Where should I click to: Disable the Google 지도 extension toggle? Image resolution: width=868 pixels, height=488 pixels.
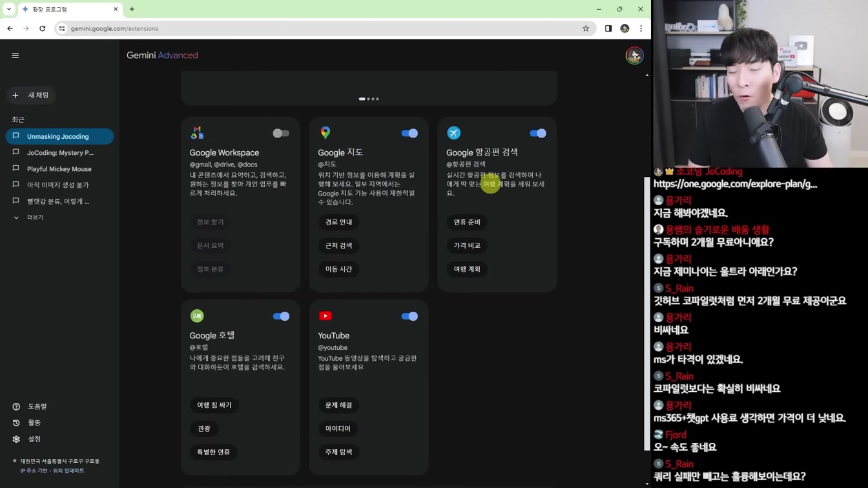409,133
